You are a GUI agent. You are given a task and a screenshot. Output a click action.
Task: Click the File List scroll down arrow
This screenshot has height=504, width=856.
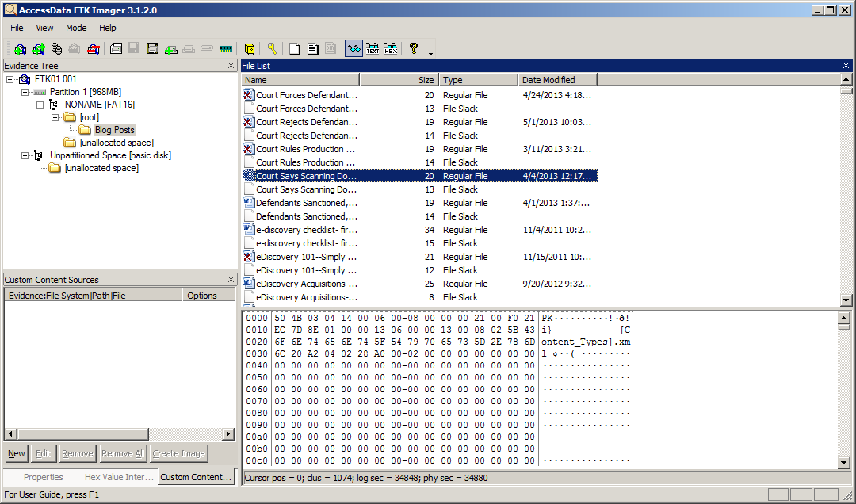click(846, 300)
